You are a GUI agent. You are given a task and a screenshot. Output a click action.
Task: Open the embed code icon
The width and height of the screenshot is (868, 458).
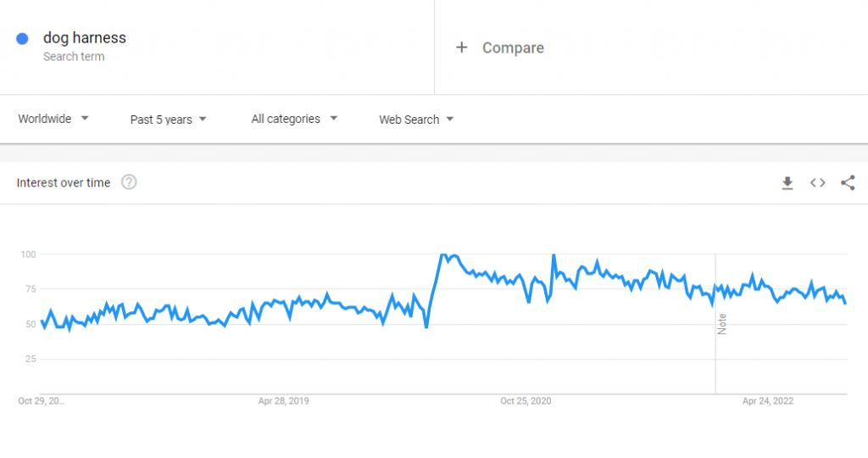[817, 182]
